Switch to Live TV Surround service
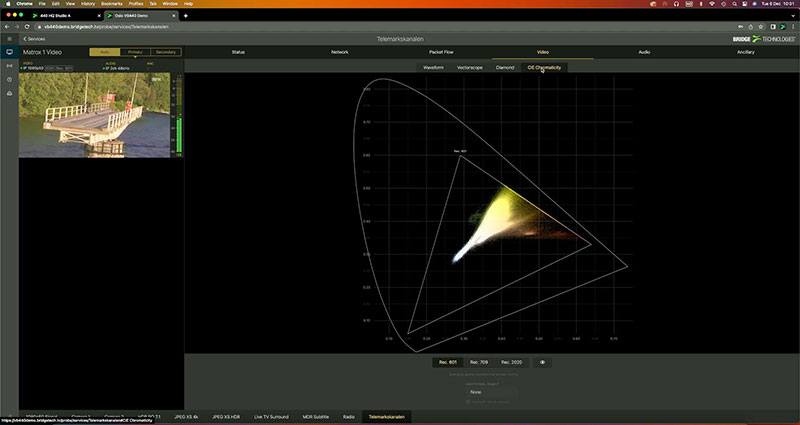The height and width of the screenshot is (425, 800). (x=271, y=417)
